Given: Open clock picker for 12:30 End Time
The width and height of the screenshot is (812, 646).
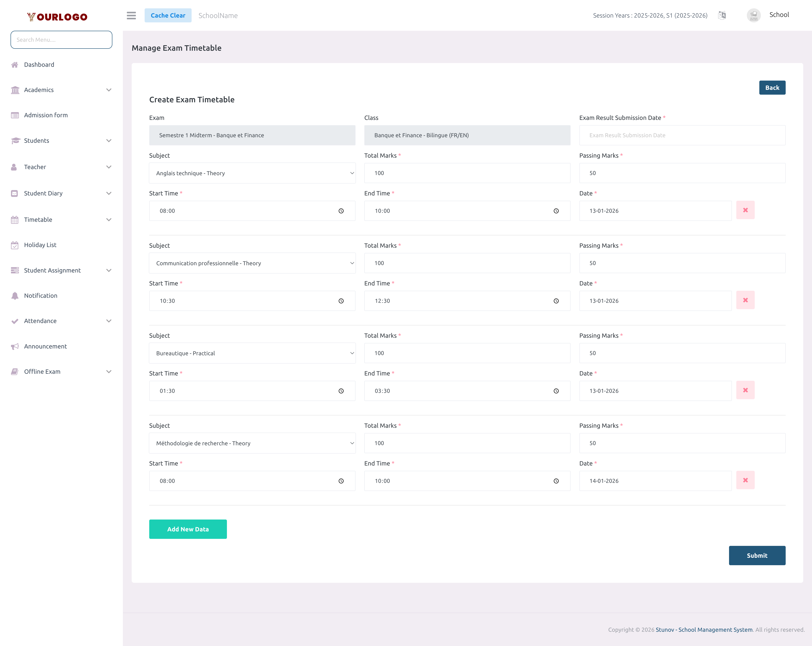Looking at the screenshot, I should 556,301.
